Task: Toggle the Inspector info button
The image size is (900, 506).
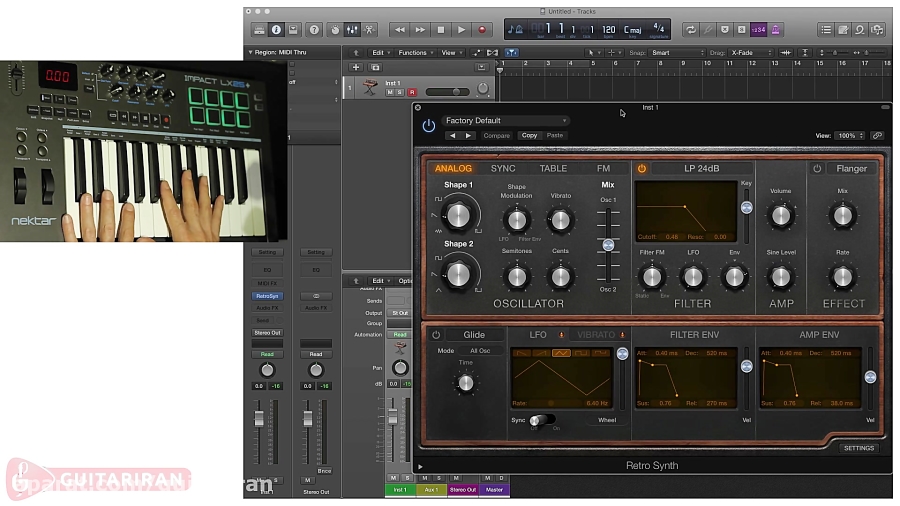Action: pyautogui.click(x=276, y=30)
